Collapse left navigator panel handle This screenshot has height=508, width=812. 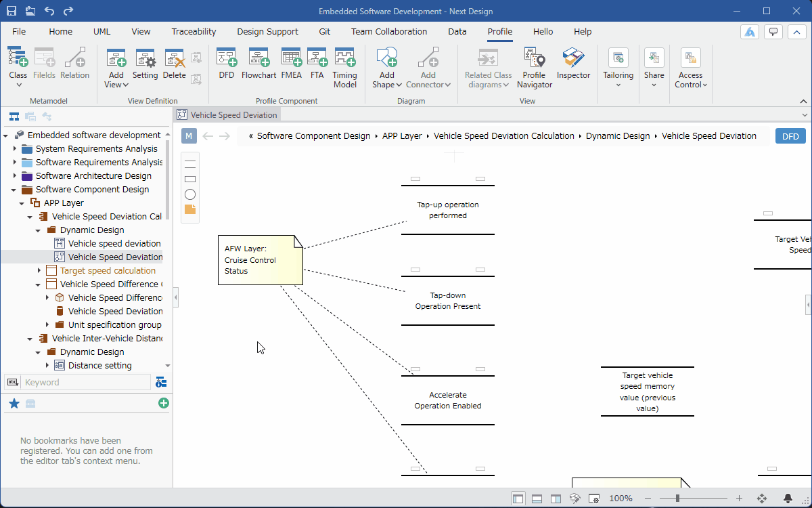coord(176,297)
